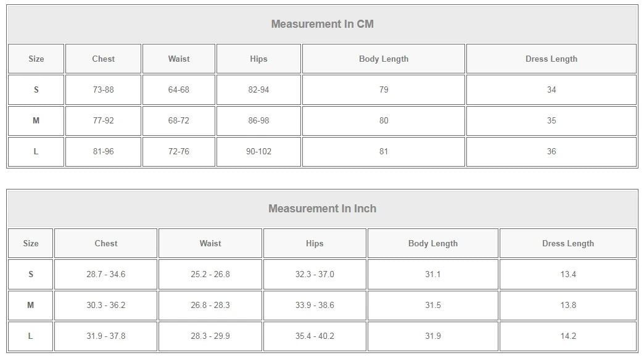Select the Waist header in CM table
Screen dimensions: 644x358
point(179,59)
